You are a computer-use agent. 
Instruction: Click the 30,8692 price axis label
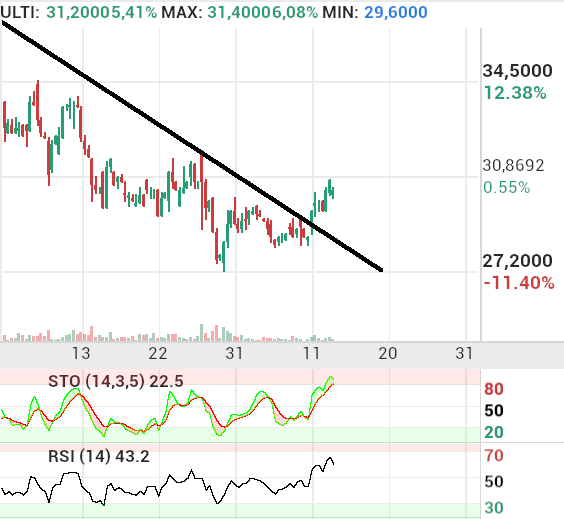[513, 166]
